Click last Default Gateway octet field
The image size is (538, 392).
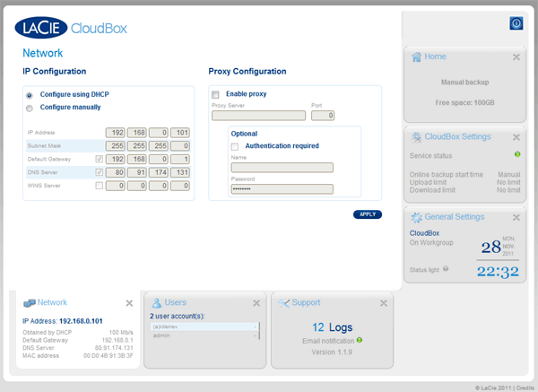tap(180, 159)
